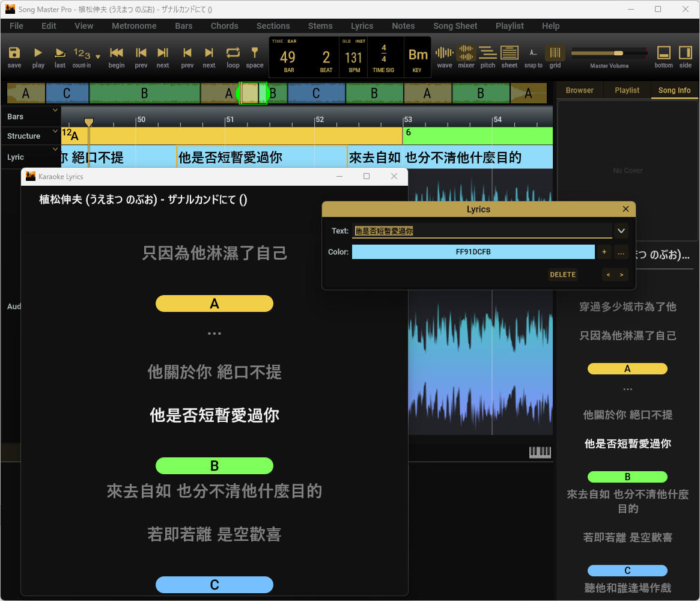Select structure section 6 green block
This screenshot has width=700, height=601.
478,136
